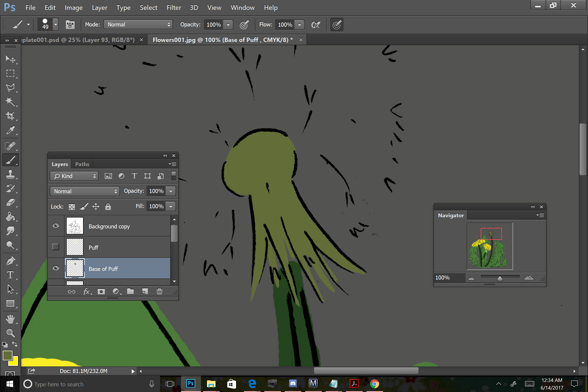The width and height of the screenshot is (588, 392).
Task: Select the Magic Wand tool
Action: (x=10, y=102)
